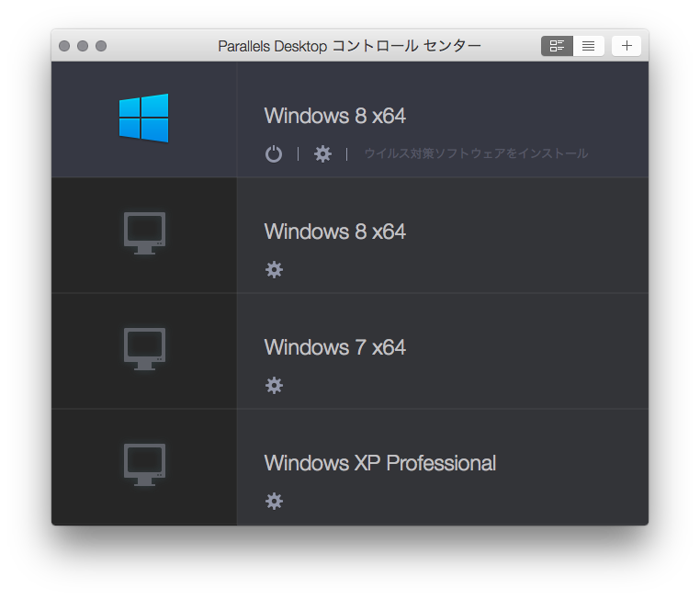Screen dimensions: 700x599
Task: Minimize the Control Center window
Action: [x=83, y=46]
